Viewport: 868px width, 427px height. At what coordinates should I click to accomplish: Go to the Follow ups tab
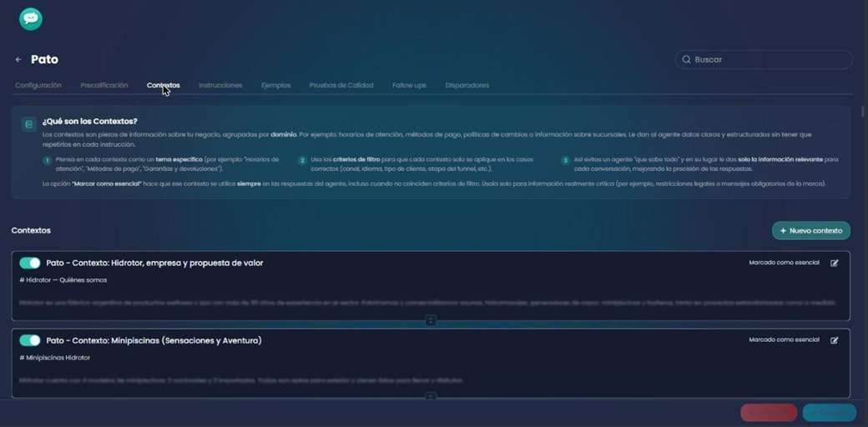[409, 85]
